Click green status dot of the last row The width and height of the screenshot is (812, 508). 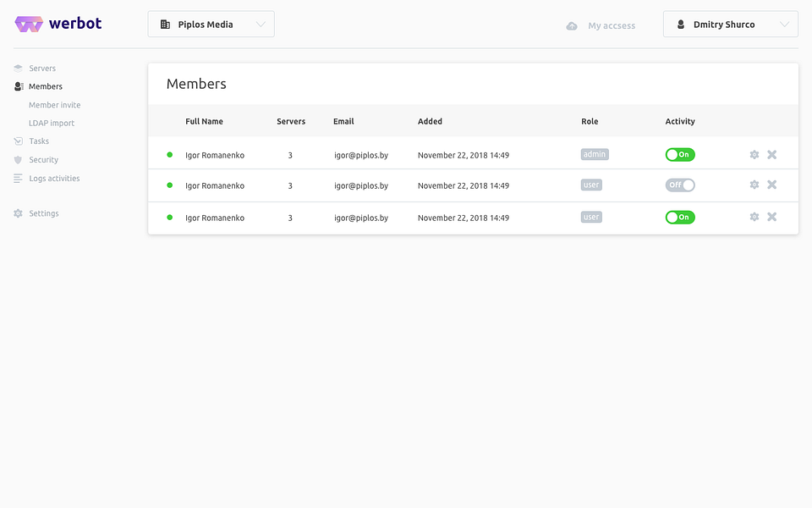pyautogui.click(x=169, y=218)
